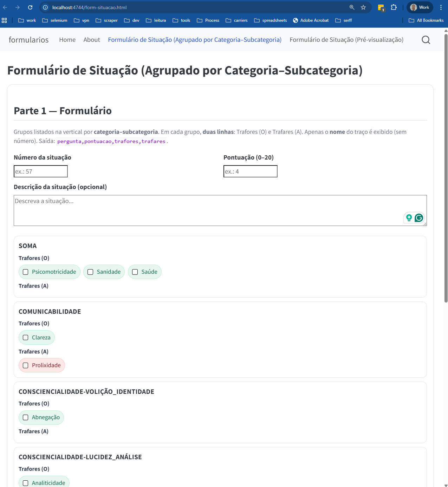Screen dimensions: 448x487
Task: Reload the page with the refresh icon
Action: point(30,7)
